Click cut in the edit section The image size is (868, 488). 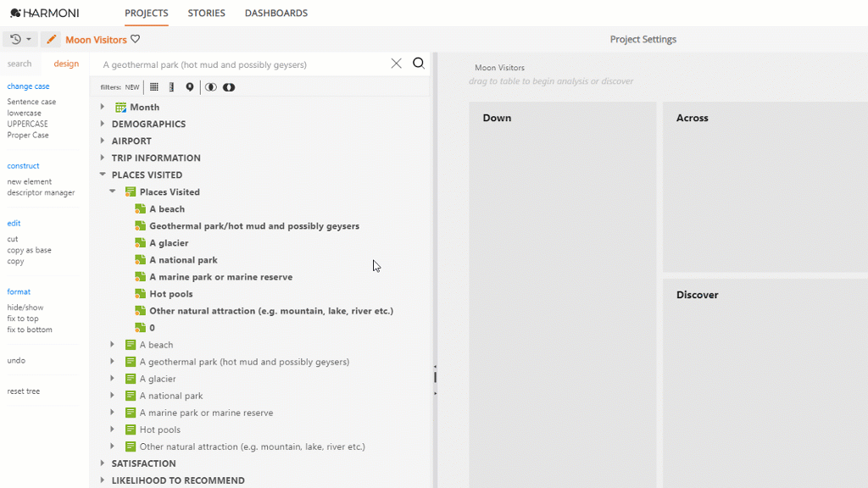pyautogui.click(x=13, y=239)
